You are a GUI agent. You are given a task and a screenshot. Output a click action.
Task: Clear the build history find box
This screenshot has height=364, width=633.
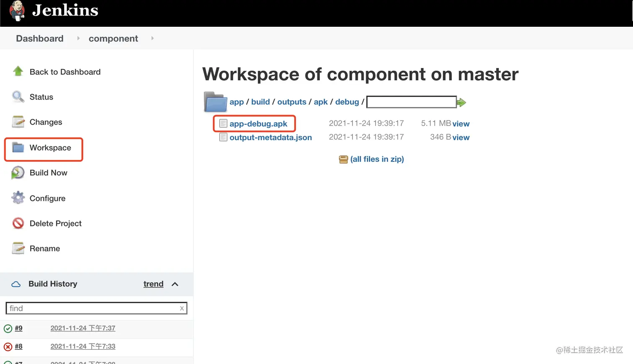click(x=182, y=308)
